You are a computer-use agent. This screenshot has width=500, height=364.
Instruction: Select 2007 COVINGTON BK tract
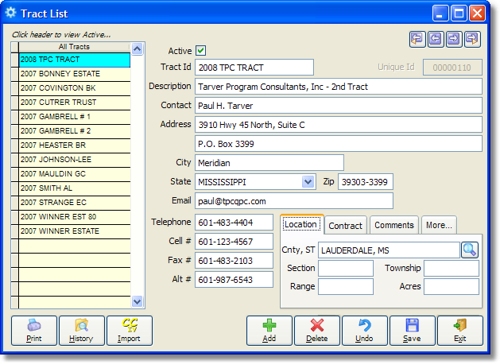coord(74,88)
